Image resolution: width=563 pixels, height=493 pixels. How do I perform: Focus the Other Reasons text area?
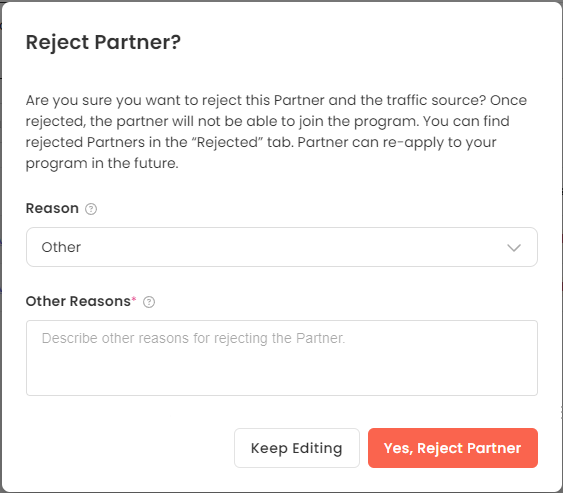coord(282,358)
